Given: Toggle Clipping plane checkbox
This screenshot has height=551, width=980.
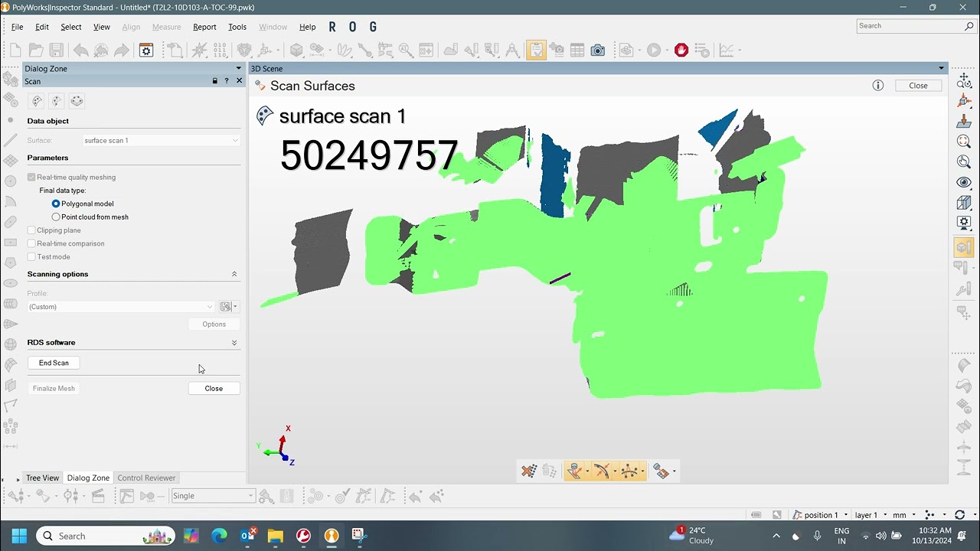Looking at the screenshot, I should click(x=31, y=230).
